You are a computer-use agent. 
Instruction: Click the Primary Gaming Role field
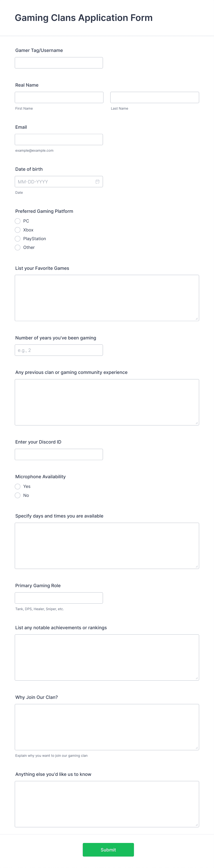(x=59, y=598)
